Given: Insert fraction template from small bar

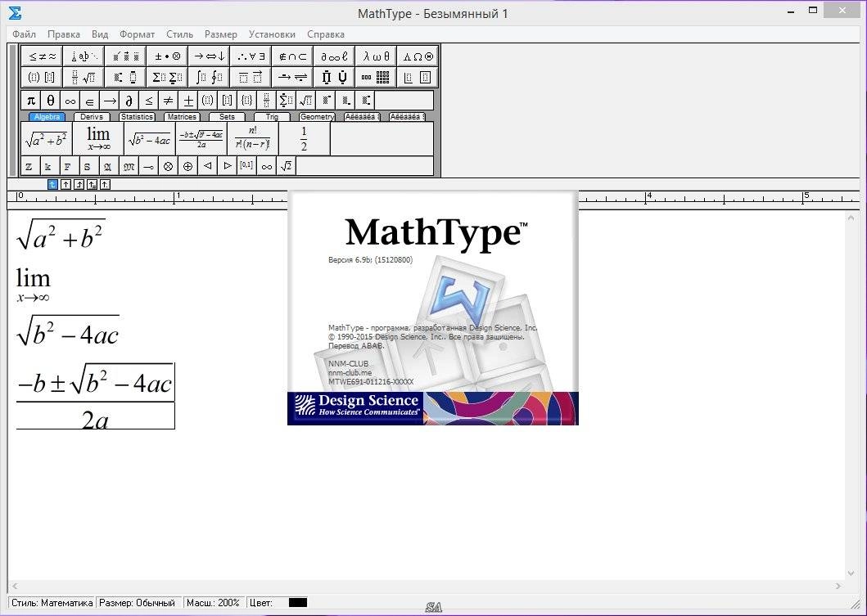Looking at the screenshot, I should tap(267, 101).
